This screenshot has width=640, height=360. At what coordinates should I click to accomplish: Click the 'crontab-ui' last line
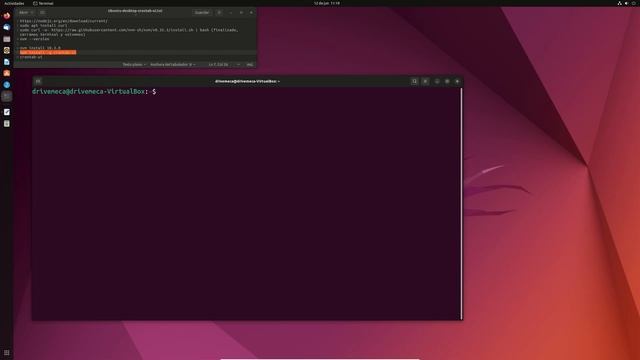(31, 57)
